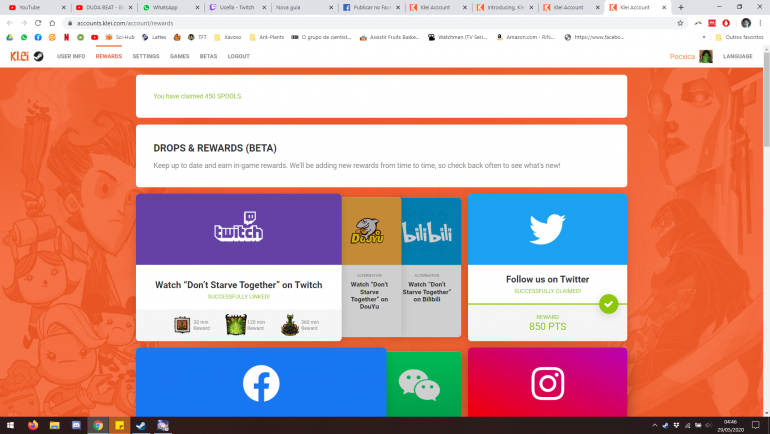Click the Twitter bird icon
This screenshot has height=434, width=770.
pos(548,229)
